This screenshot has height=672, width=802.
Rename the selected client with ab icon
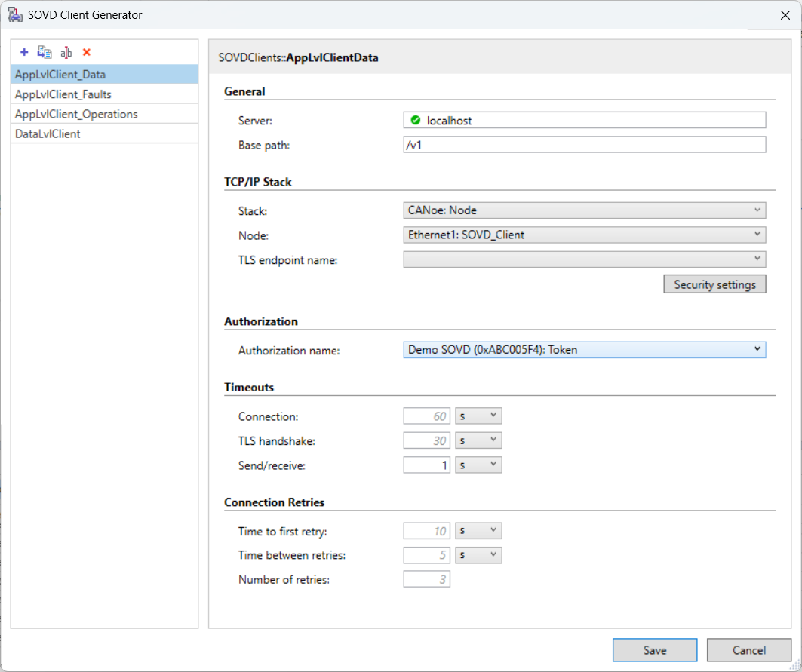66,52
